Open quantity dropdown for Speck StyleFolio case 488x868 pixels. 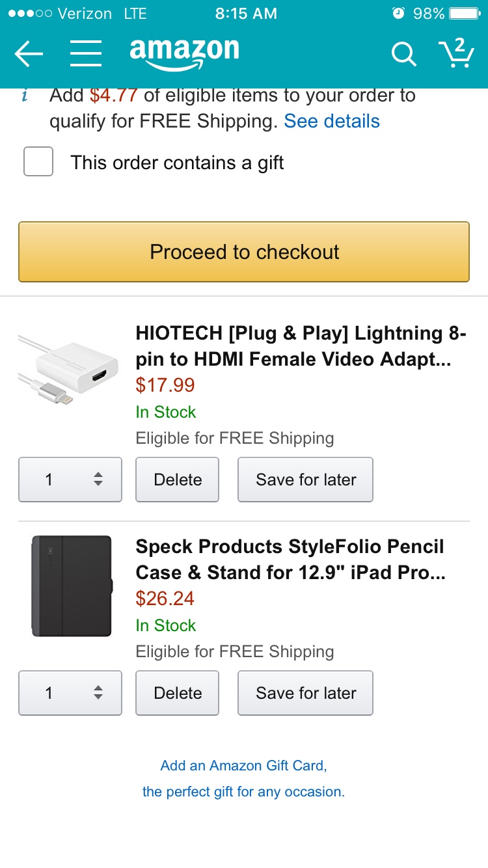pyautogui.click(x=70, y=693)
